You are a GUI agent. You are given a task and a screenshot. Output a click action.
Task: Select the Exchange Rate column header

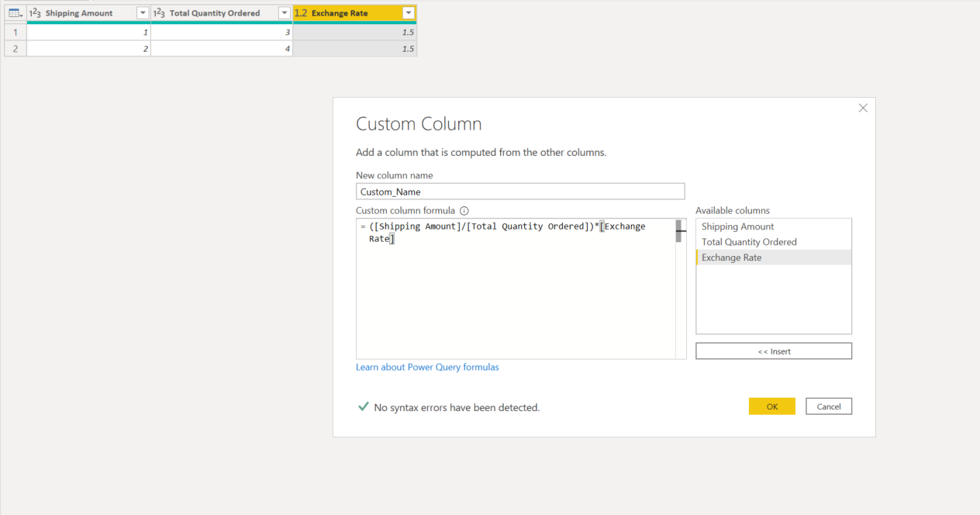pos(355,13)
